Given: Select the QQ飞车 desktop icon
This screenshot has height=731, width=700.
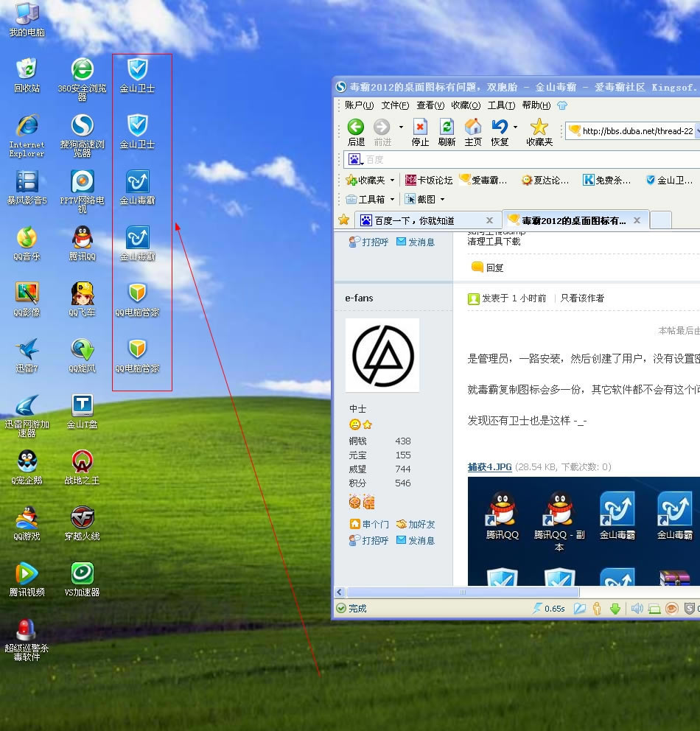Looking at the screenshot, I should (x=82, y=299).
